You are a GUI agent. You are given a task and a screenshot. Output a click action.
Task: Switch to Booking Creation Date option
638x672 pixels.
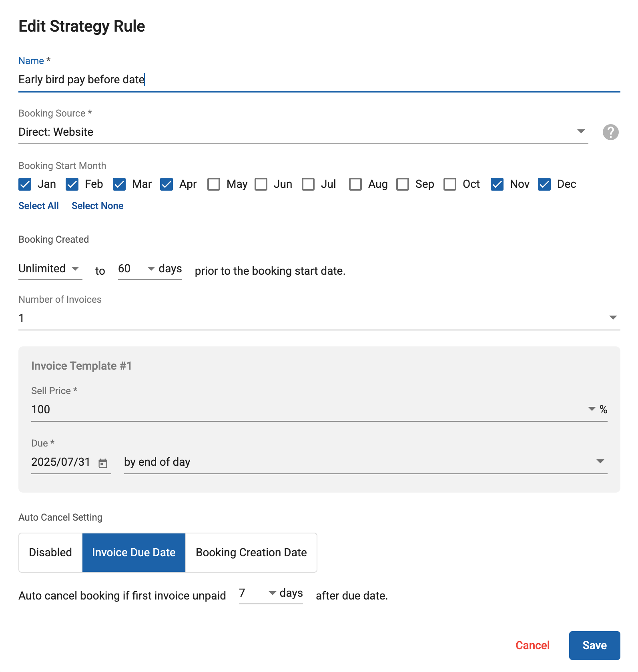(251, 553)
